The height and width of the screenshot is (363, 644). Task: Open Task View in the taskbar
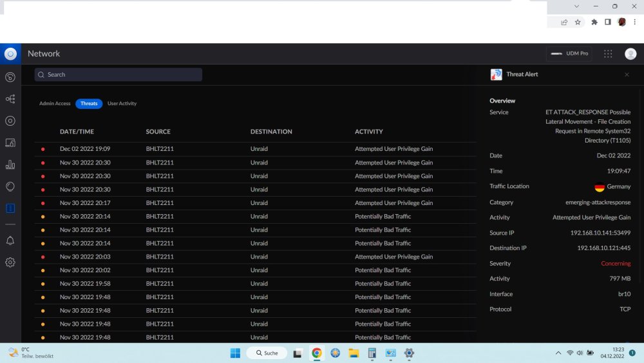pos(298,353)
